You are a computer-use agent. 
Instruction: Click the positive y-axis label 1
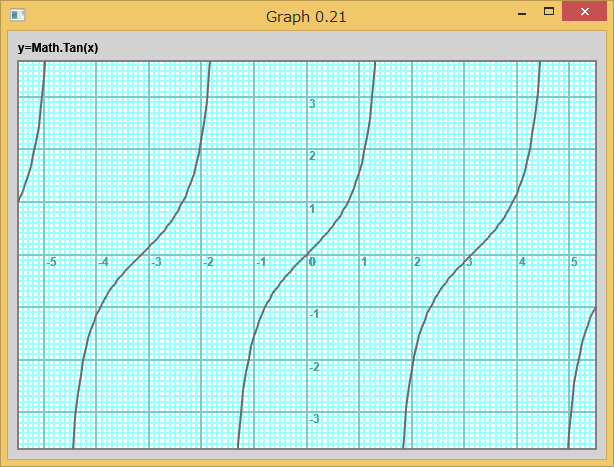[312, 209]
